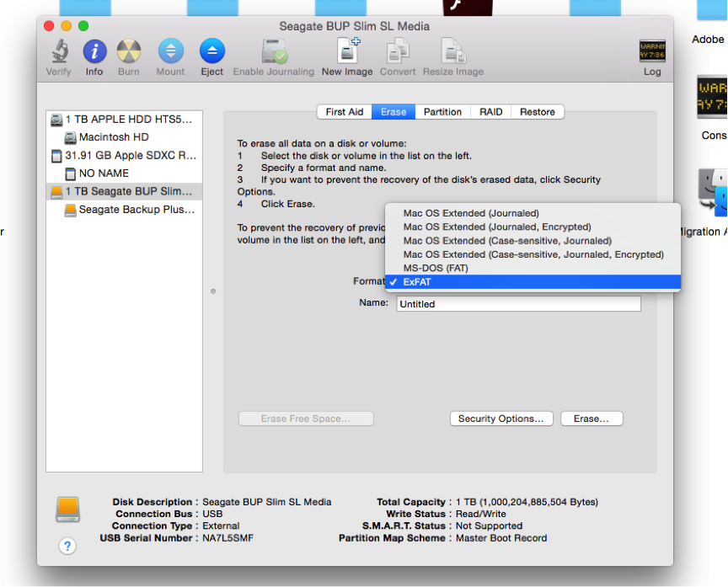The image size is (728, 587).
Task: Click the Connection Bus USB value
Action: [212, 514]
